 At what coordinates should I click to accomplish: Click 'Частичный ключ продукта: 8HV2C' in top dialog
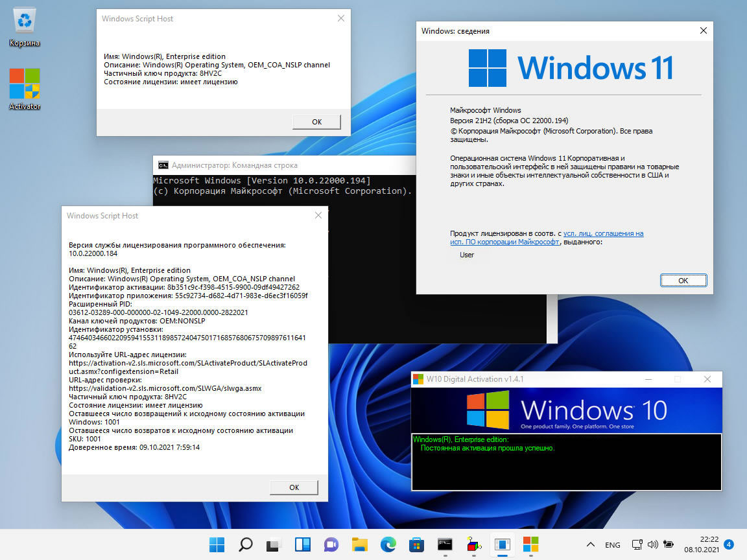point(163,73)
